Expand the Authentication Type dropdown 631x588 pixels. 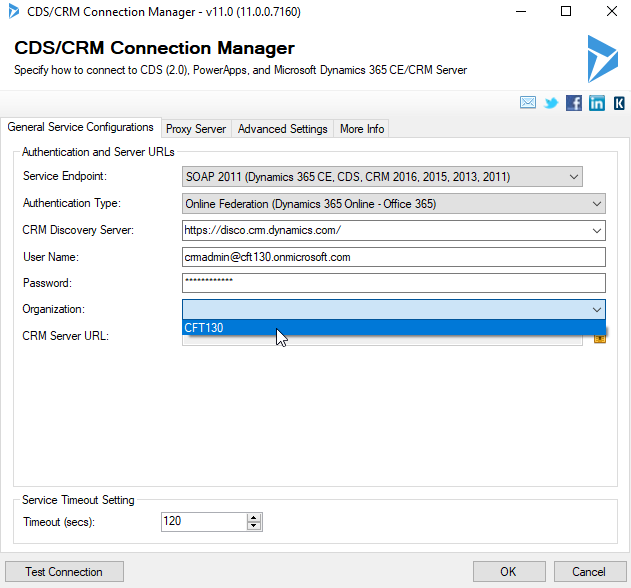(x=596, y=204)
